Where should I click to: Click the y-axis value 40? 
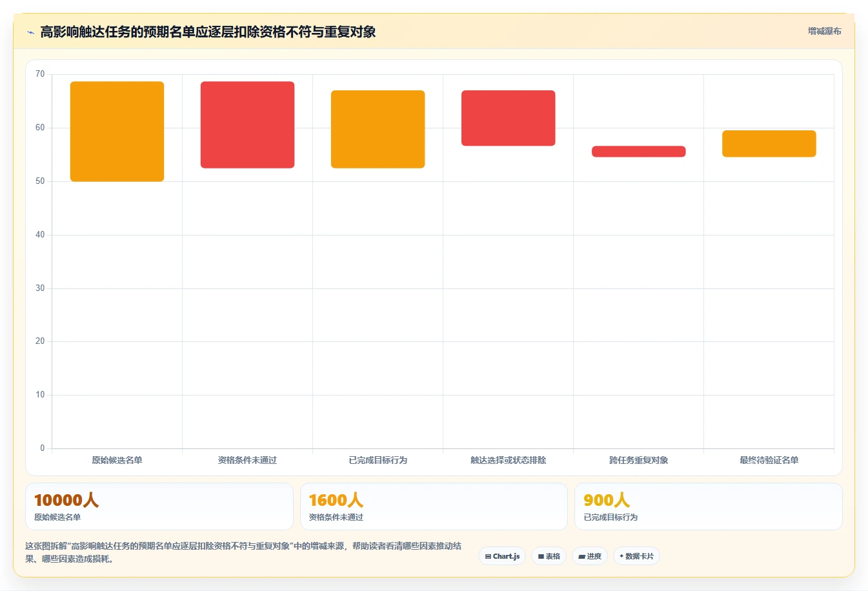[40, 235]
